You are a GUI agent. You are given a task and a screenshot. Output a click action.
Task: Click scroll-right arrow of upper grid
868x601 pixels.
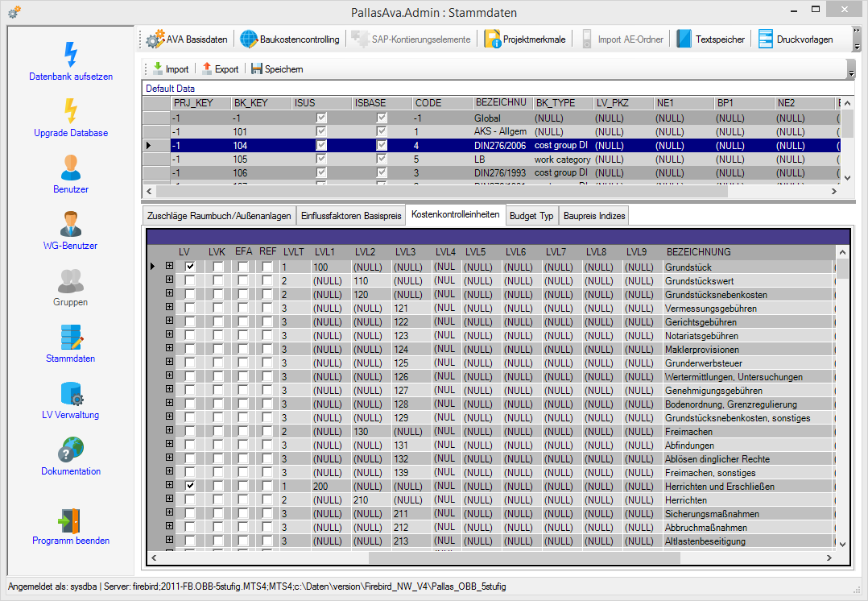click(833, 191)
